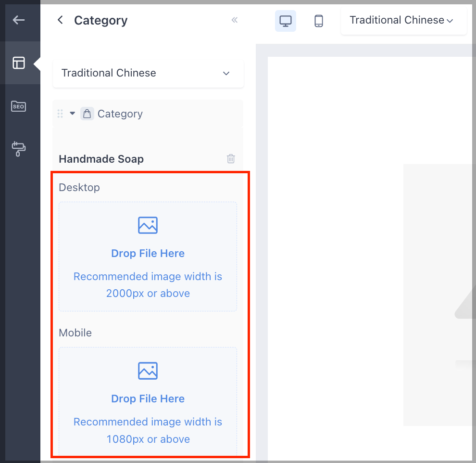Click the Handmade Soap heading
Image resolution: width=476 pixels, height=463 pixels.
101,159
